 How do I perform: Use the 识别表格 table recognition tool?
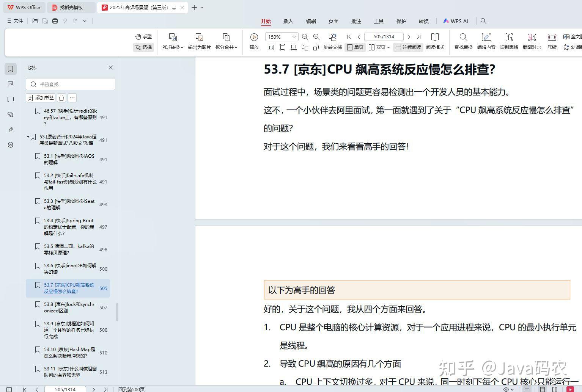tap(509, 41)
